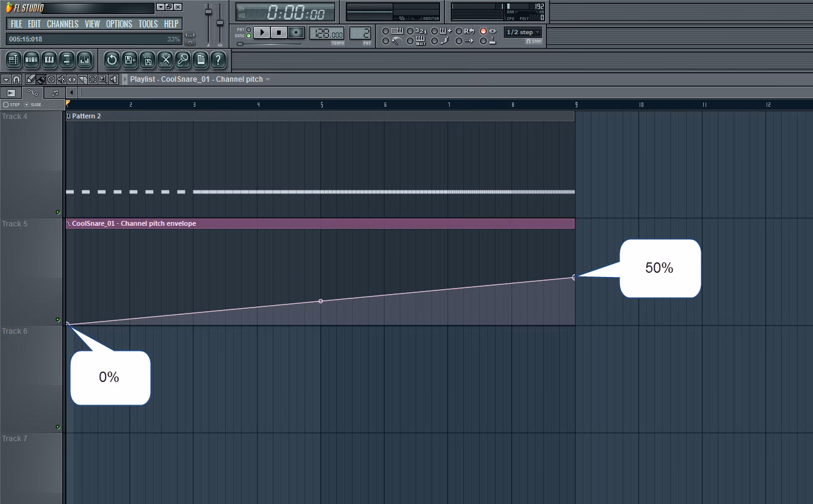Open the Step sequencer view
Screen dimensions: 813x504
tap(31, 60)
